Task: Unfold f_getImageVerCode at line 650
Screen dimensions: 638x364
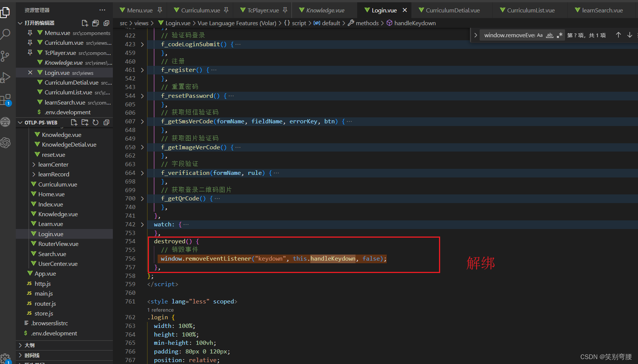Action: point(142,147)
